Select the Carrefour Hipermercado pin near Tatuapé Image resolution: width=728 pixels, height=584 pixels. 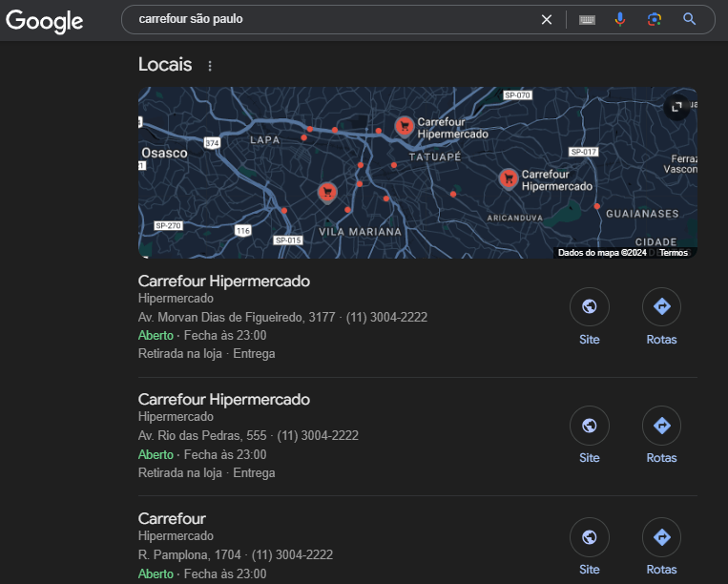click(405, 126)
